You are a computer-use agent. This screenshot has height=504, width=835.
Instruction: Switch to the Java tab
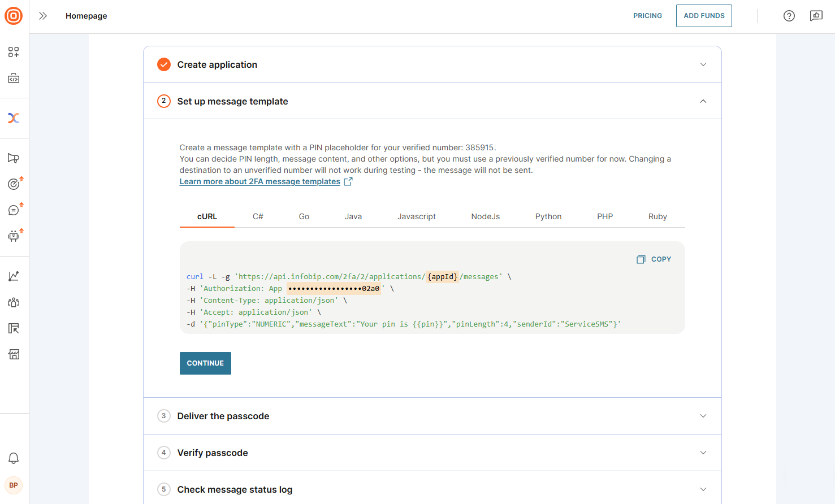point(353,216)
